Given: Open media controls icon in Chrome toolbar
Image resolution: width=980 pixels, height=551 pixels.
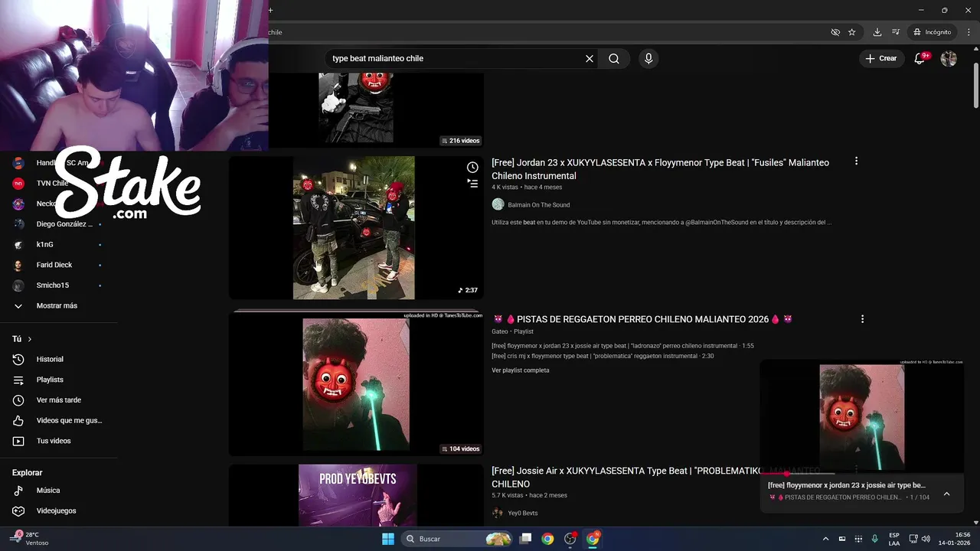Looking at the screenshot, I should (x=896, y=32).
